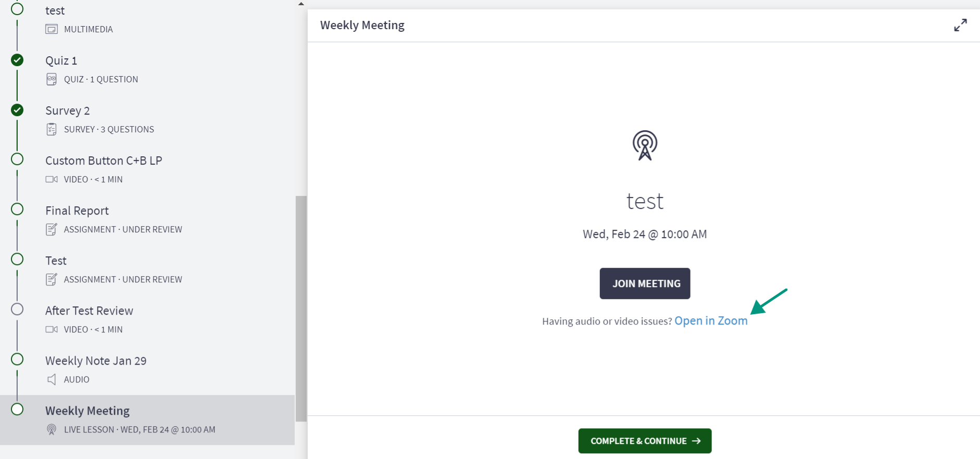The image size is (980, 459).
Task: Click the live lesson icon under Weekly Meeting in the sidebar
Action: tap(52, 429)
